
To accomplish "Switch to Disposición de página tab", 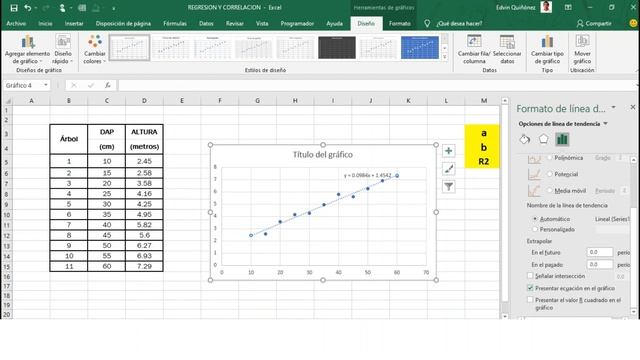I will pos(123,24).
